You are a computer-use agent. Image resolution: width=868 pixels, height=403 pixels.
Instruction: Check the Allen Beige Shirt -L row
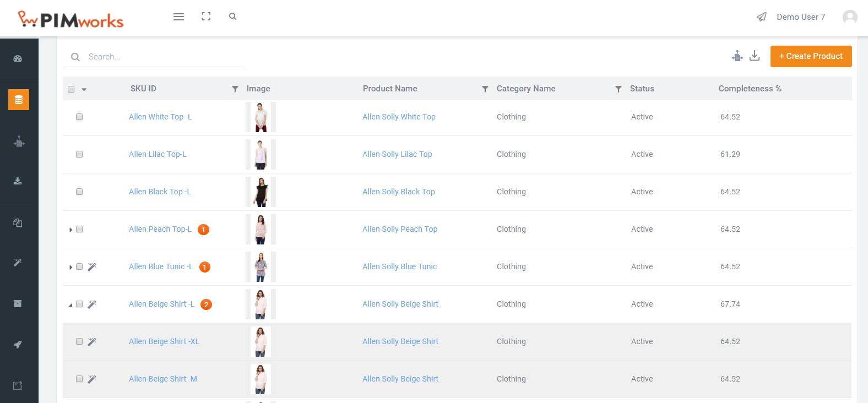click(79, 304)
